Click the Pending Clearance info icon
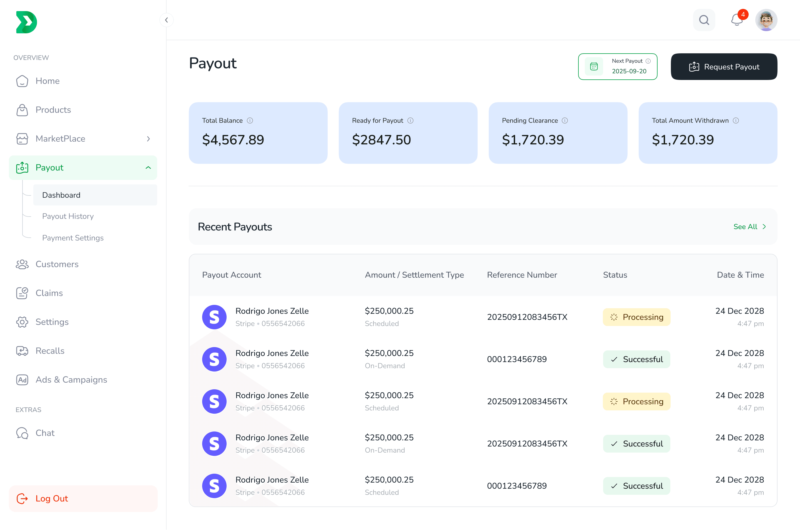The width and height of the screenshot is (800, 532). (565, 121)
